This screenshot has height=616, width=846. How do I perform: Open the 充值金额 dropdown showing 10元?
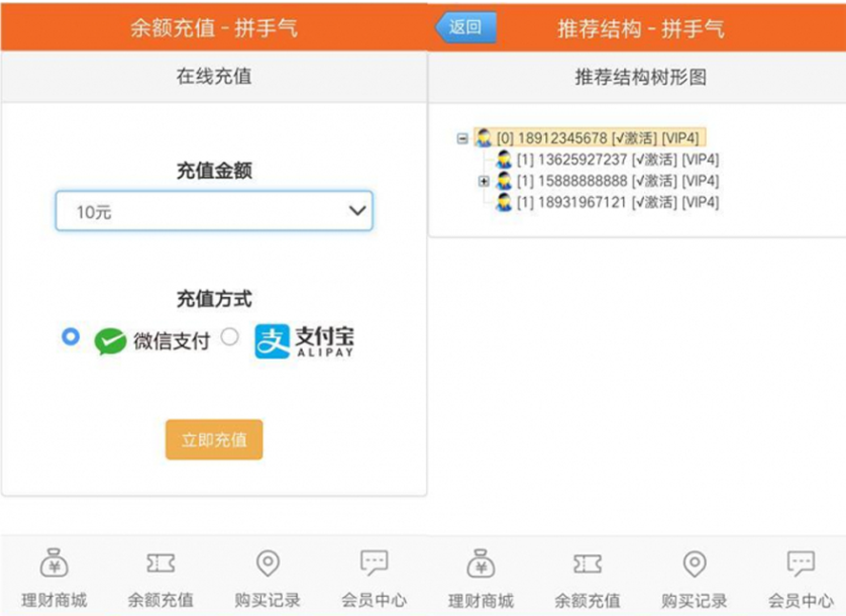214,211
